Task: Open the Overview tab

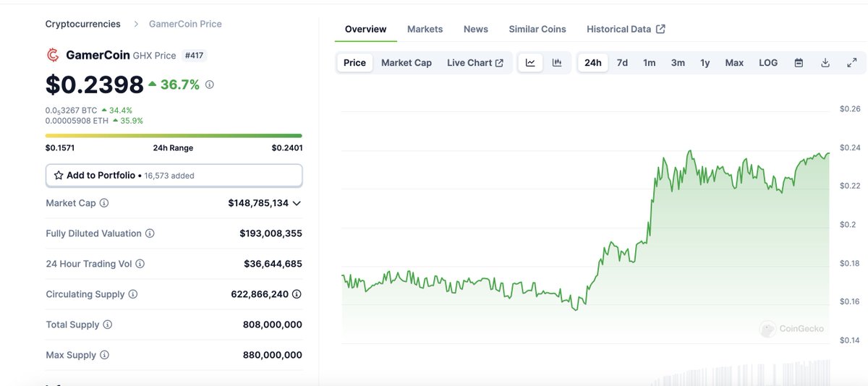Action: click(x=365, y=29)
